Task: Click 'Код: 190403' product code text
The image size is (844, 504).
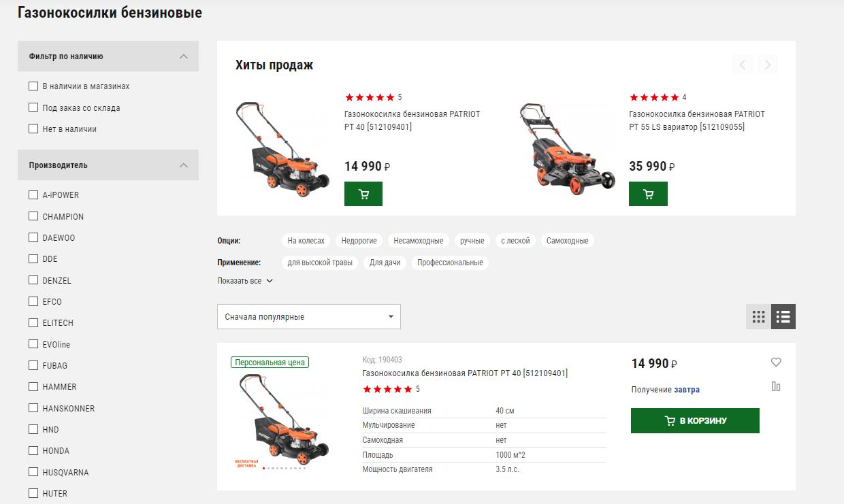Action: tap(383, 360)
